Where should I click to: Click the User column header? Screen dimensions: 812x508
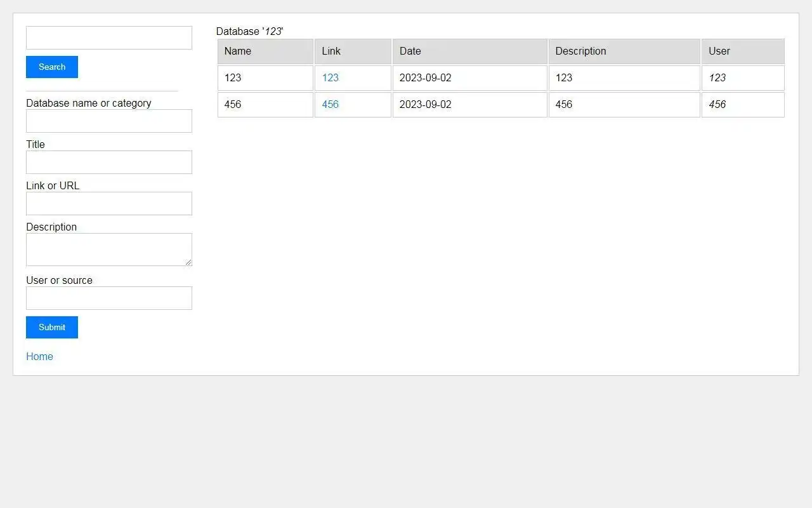743,51
